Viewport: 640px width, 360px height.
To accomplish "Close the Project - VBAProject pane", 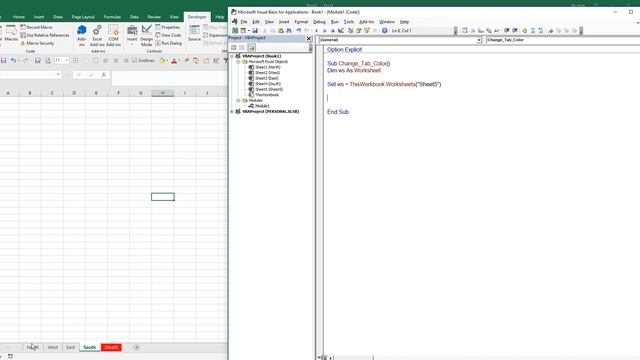I will (x=309, y=38).
